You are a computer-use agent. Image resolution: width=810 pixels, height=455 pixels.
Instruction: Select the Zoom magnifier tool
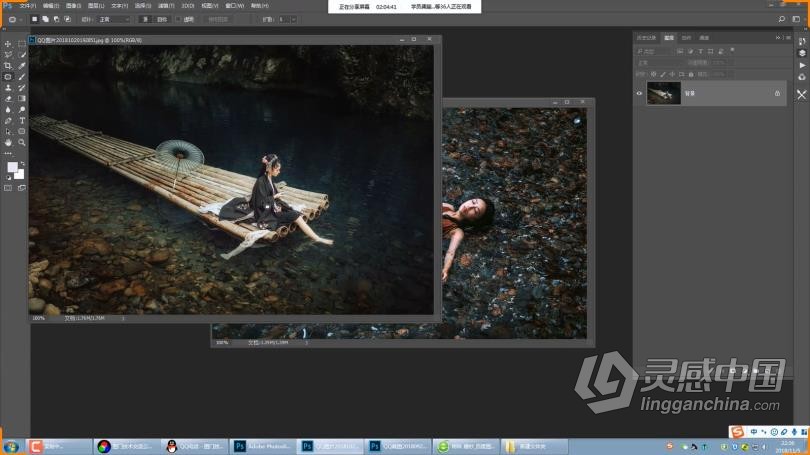[22, 142]
